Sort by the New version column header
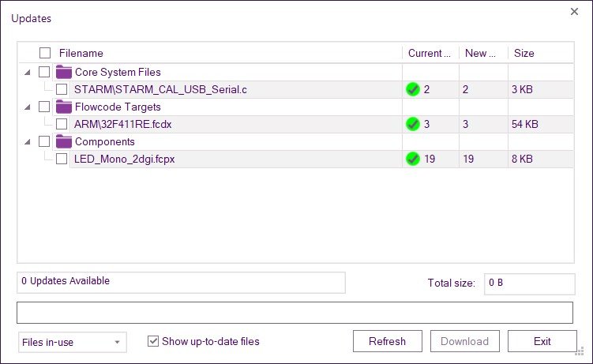Screen dimensions: 593x364 (x=483, y=53)
